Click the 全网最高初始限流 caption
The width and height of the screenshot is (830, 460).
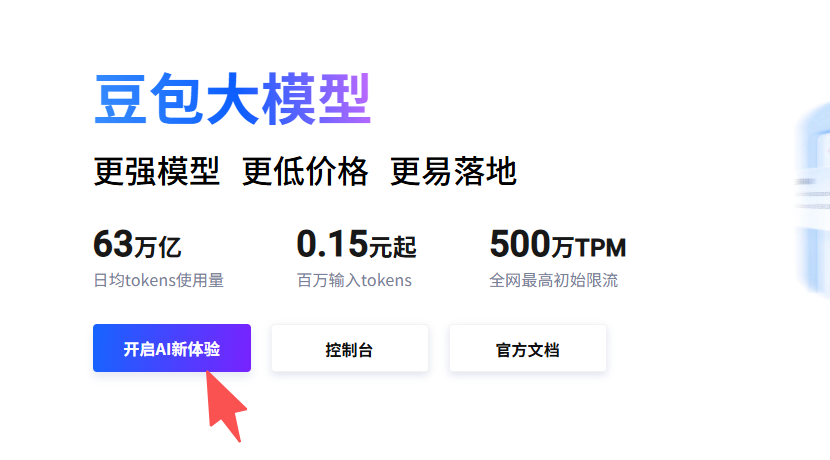point(554,280)
